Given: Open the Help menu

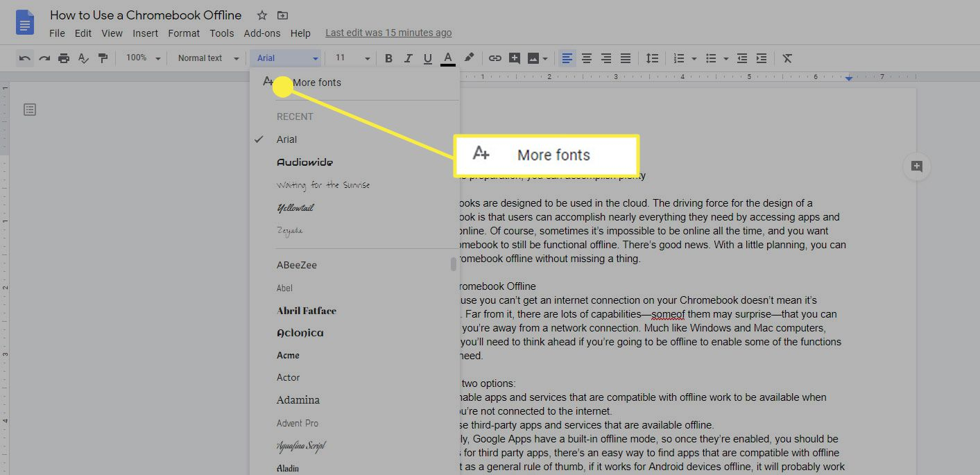Looking at the screenshot, I should (x=300, y=33).
